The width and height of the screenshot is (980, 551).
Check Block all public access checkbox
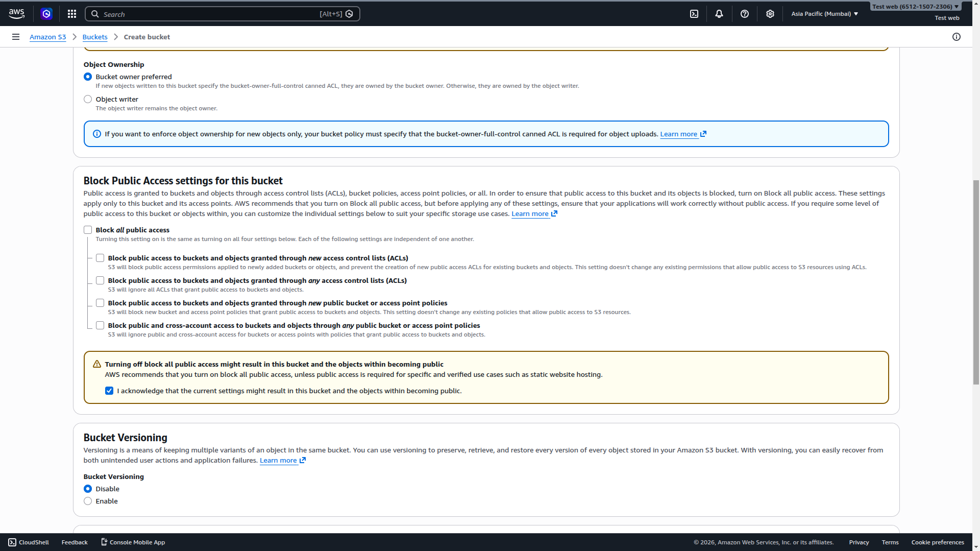pyautogui.click(x=88, y=230)
